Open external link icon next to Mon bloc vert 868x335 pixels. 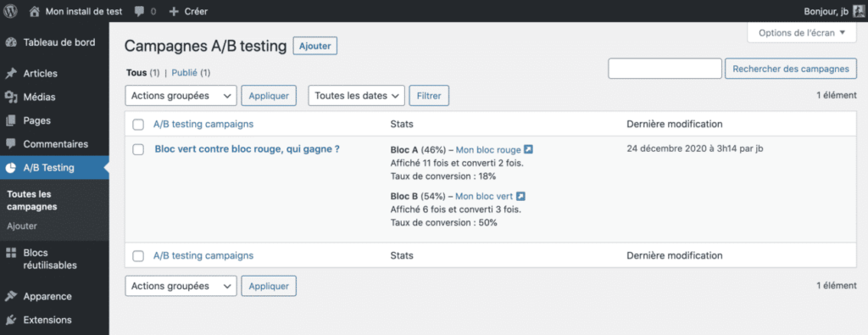click(520, 196)
